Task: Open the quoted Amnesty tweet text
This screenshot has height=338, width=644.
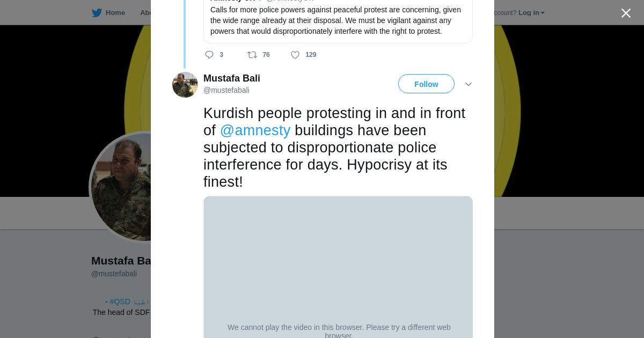Action: click(x=335, y=20)
